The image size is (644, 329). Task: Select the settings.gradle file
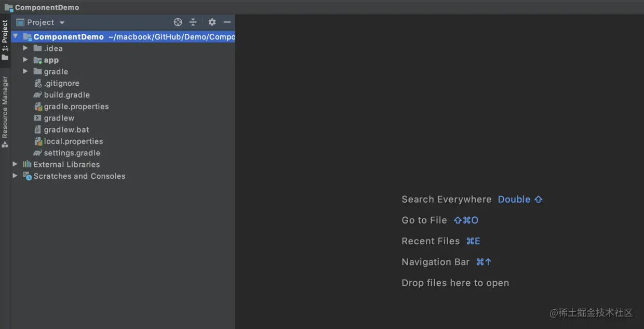72,153
